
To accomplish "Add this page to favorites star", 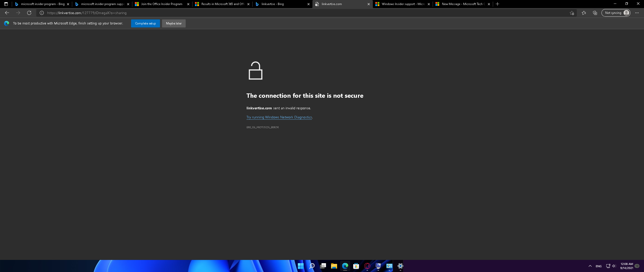I will 572,13.
